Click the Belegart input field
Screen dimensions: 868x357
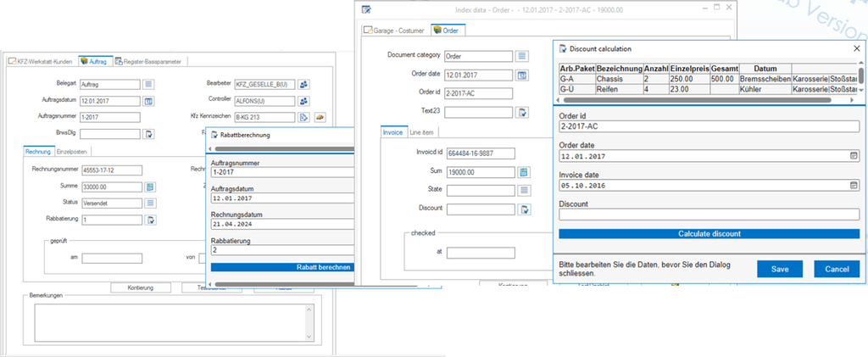click(x=110, y=84)
